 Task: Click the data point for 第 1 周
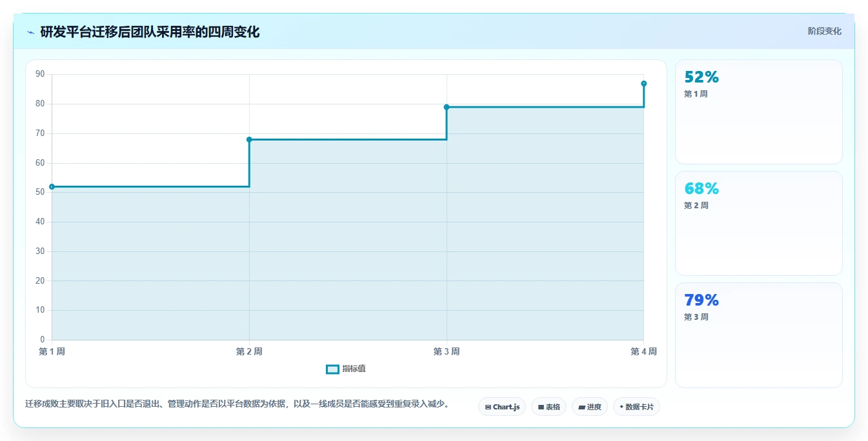pyautogui.click(x=52, y=187)
